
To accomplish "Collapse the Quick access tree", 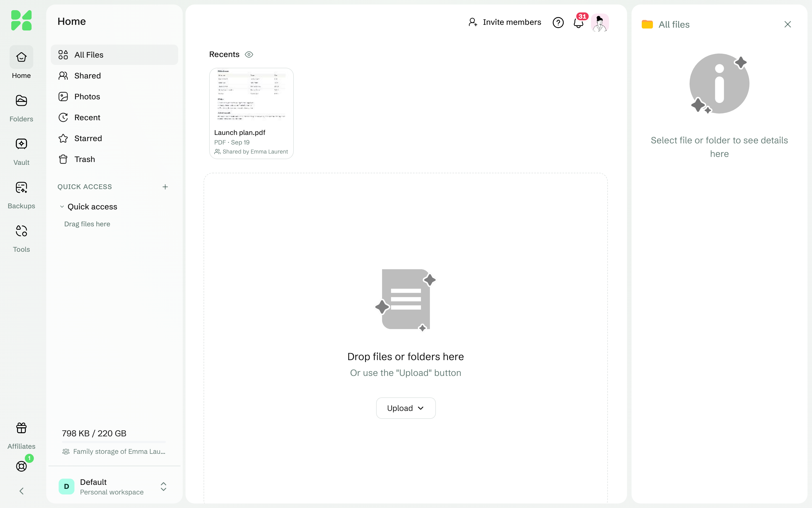I will tap(62, 207).
